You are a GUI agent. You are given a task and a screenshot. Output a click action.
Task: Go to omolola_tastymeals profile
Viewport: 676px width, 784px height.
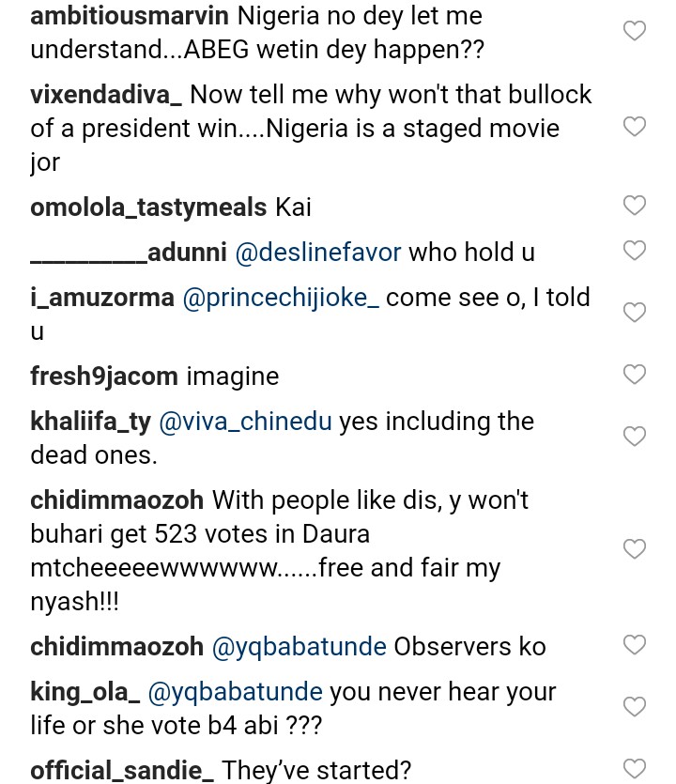click(149, 208)
